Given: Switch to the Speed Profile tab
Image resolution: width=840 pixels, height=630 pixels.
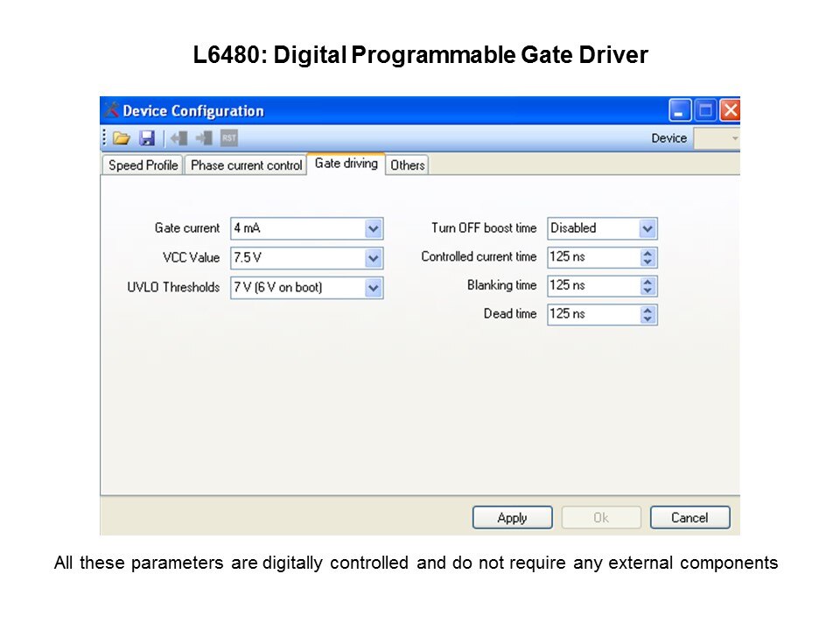Looking at the screenshot, I should pyautogui.click(x=143, y=165).
